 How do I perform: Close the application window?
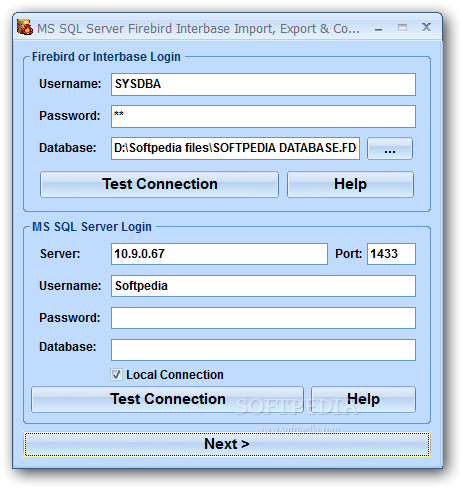tap(426, 27)
